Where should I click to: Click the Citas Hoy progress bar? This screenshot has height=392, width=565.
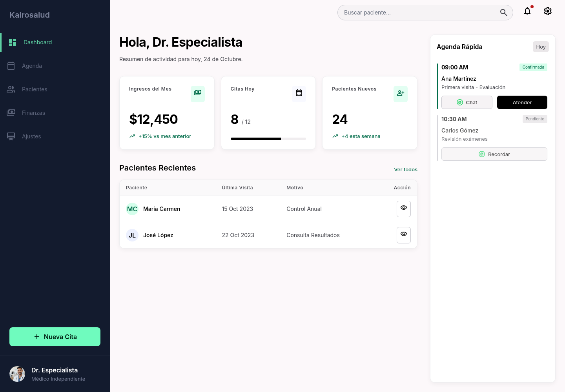coord(268,139)
